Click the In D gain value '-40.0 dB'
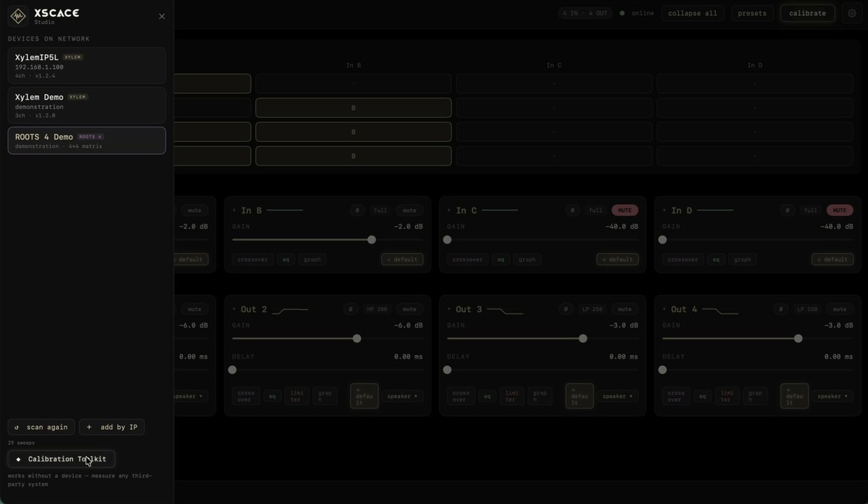Screen dimensions: 868x504 pos(836,226)
